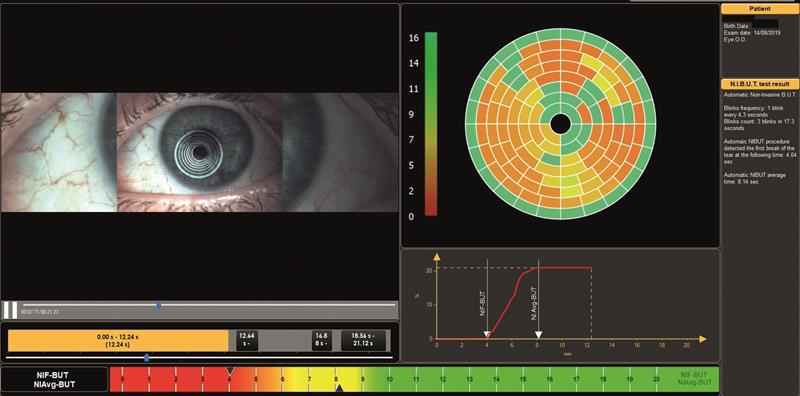
Task: Open the Patient panel header
Action: (760, 9)
